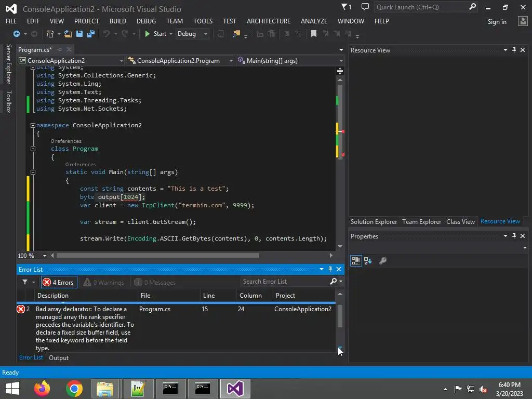Open the notifications flag icon in title bar
The height and width of the screenshot is (399, 532).
pyautogui.click(x=345, y=7)
